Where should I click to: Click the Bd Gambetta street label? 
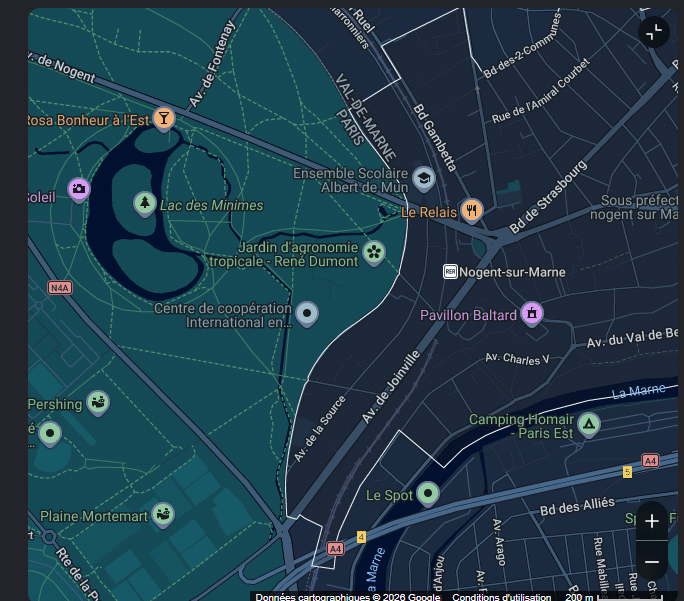pyautogui.click(x=435, y=137)
